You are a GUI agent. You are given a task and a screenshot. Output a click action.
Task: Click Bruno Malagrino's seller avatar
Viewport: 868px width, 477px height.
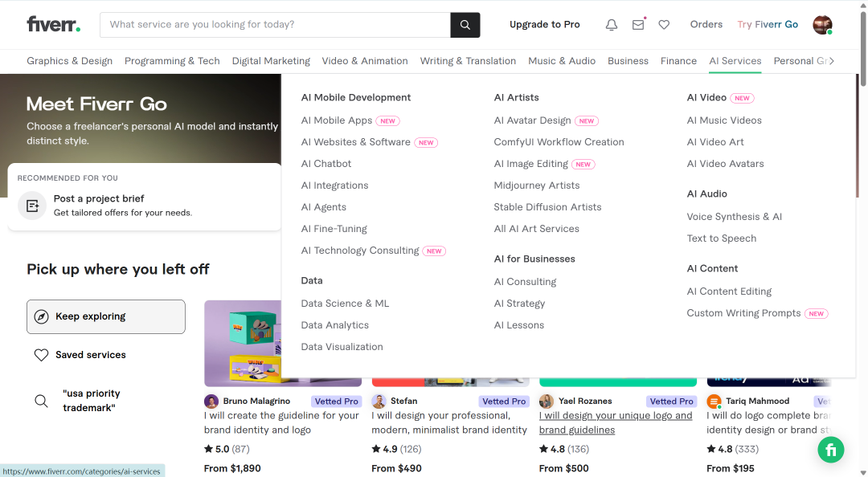[211, 402]
